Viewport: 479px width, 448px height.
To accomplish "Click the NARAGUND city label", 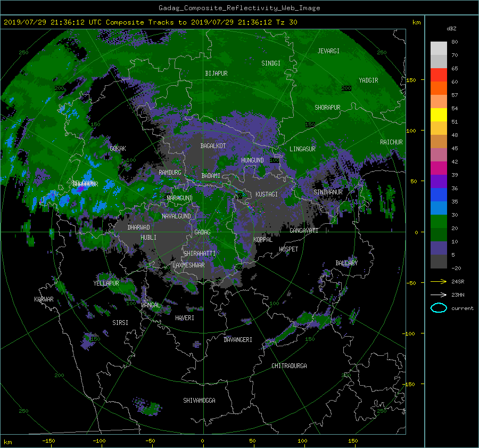I will point(180,198).
